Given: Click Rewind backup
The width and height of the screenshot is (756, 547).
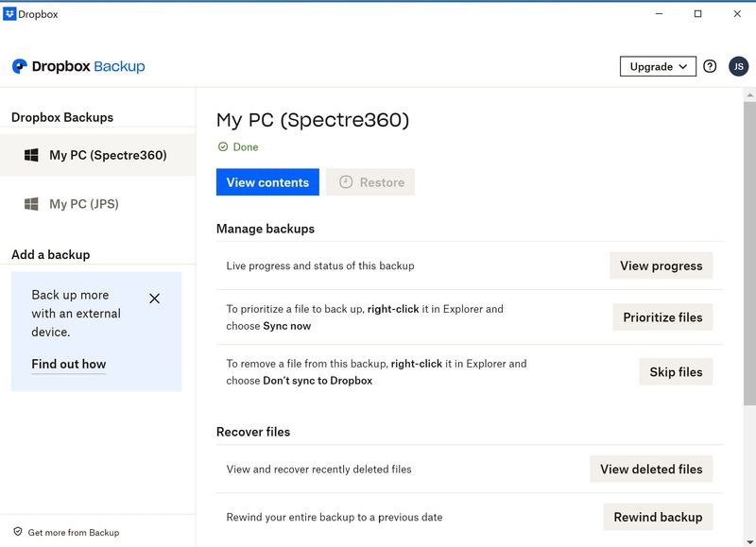Looking at the screenshot, I should click(x=658, y=517).
